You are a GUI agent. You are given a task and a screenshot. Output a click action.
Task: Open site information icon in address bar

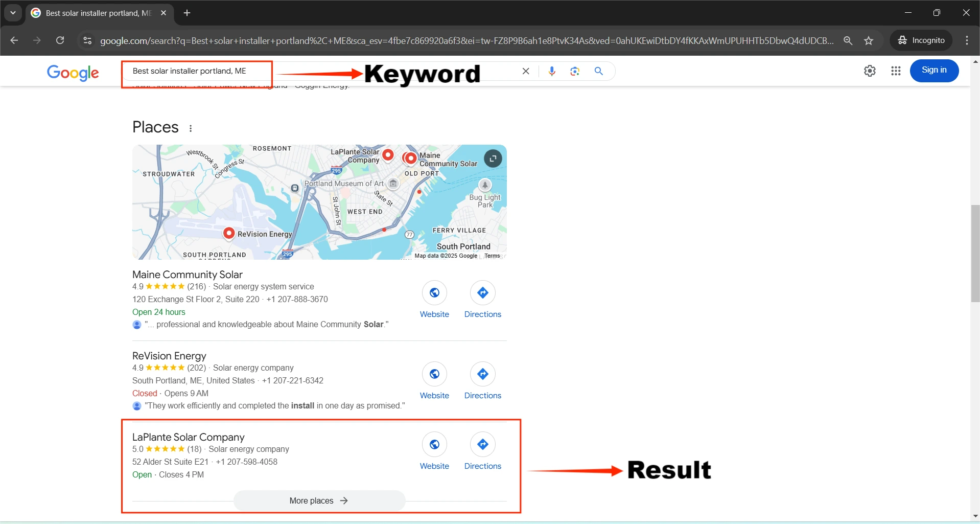87,40
